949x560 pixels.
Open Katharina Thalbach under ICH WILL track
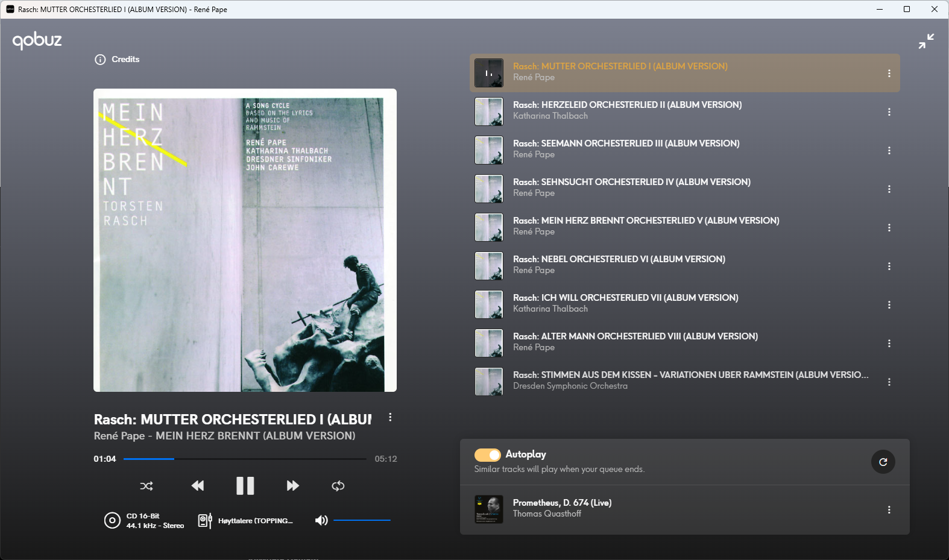[550, 309]
